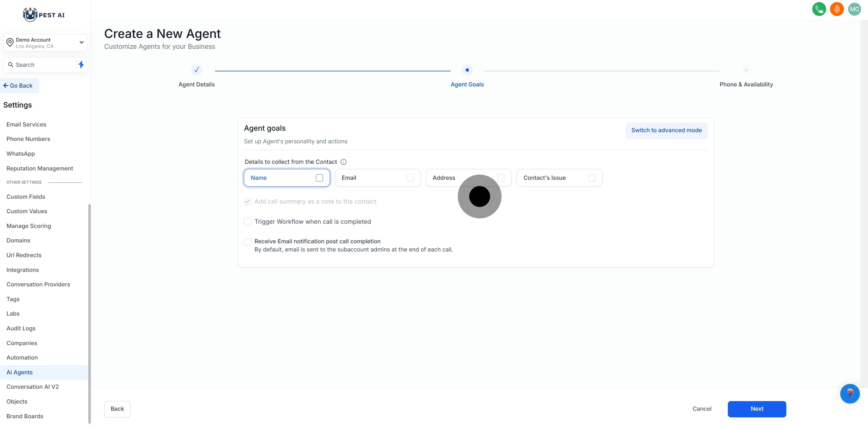Click Switch to advanced mode button
868x427 pixels.
[666, 130]
